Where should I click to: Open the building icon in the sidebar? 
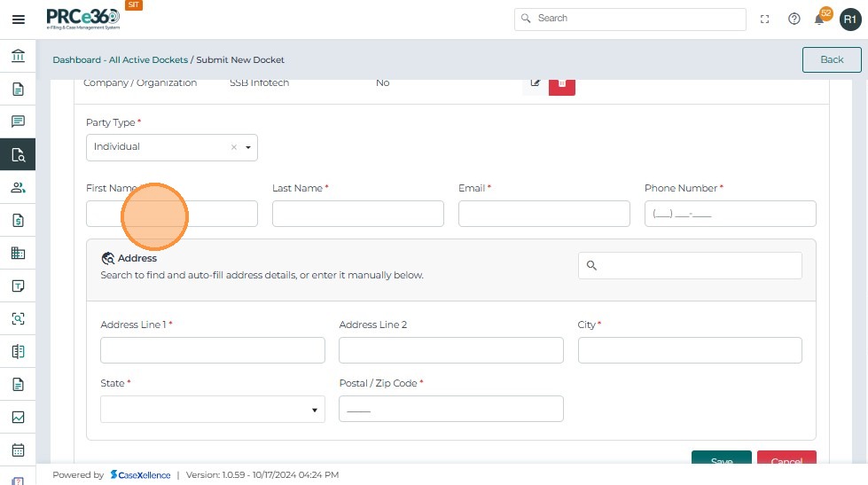tap(18, 253)
